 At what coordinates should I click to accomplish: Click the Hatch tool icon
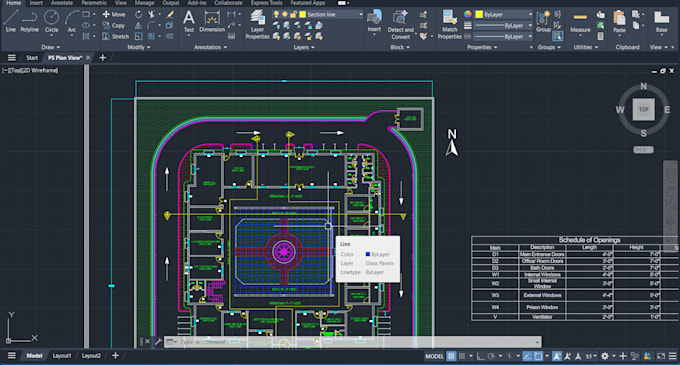click(86, 36)
